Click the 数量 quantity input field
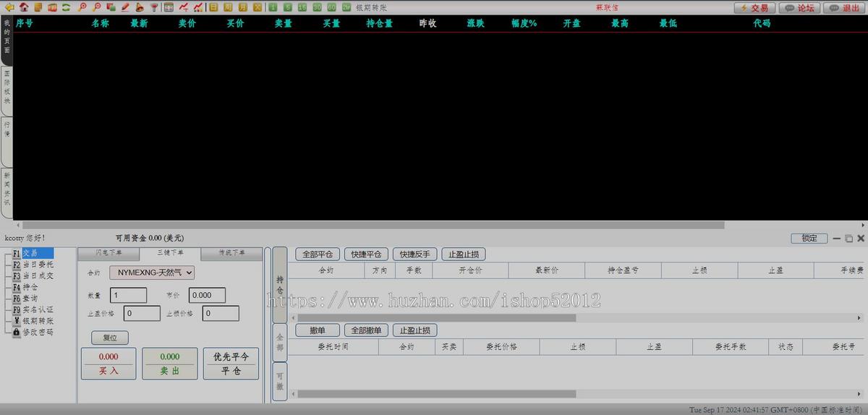This screenshot has height=415, width=868. pos(129,295)
